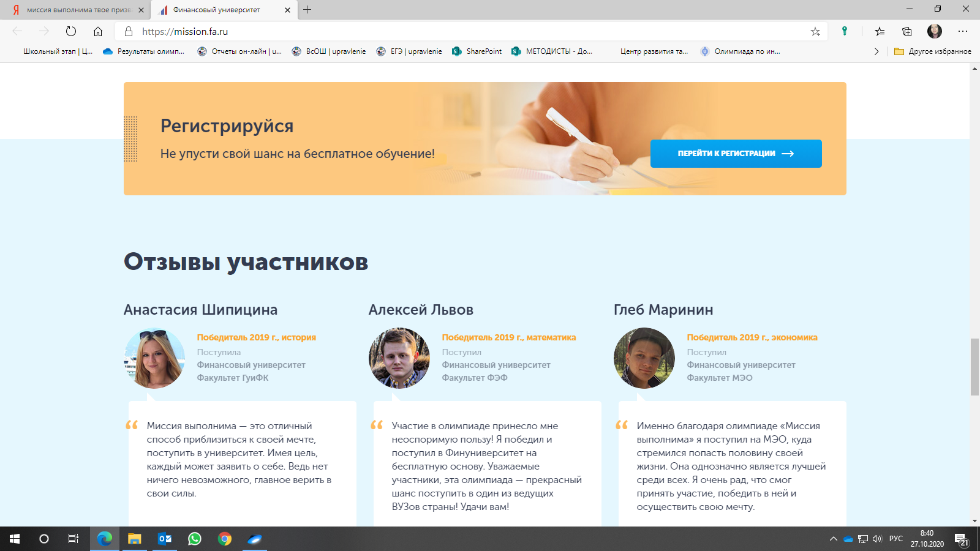Expand the favorites bar overflow chevron
This screenshot has width=980, height=551.
pos(876,51)
